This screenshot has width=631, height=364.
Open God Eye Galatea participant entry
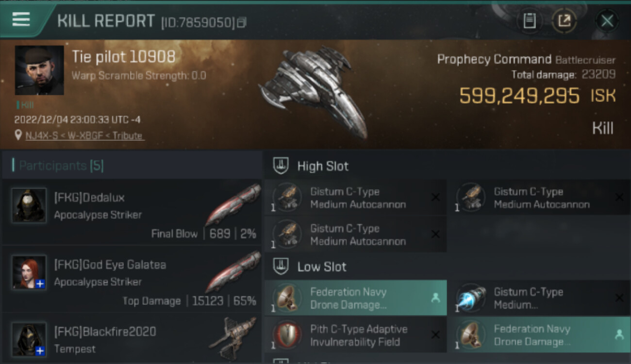[132, 279]
